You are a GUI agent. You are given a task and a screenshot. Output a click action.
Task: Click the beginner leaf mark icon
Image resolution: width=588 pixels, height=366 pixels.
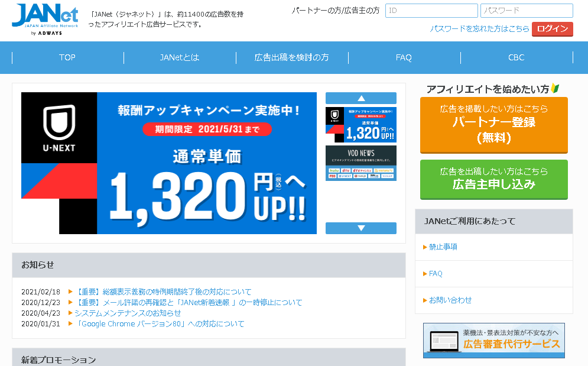pos(555,89)
